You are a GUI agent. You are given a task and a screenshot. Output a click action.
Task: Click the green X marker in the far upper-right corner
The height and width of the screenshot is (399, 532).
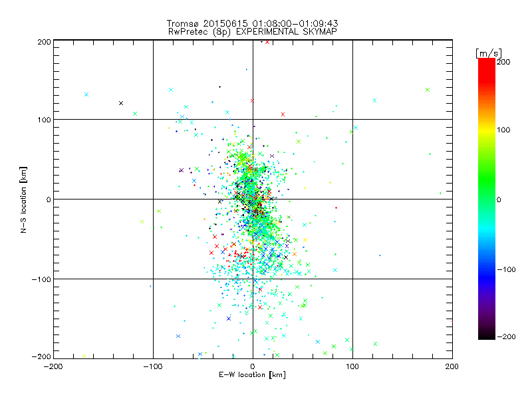(x=428, y=90)
